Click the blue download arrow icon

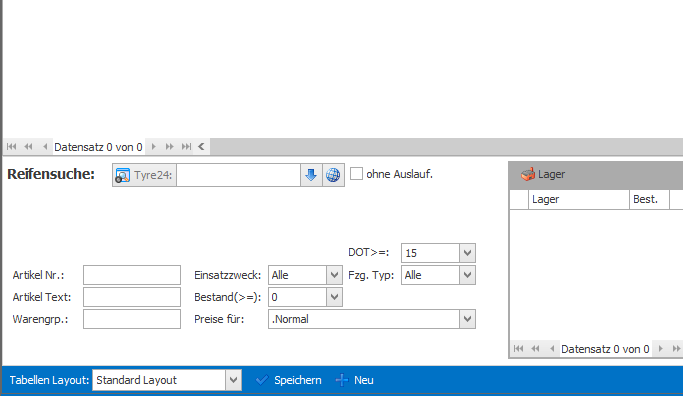311,175
